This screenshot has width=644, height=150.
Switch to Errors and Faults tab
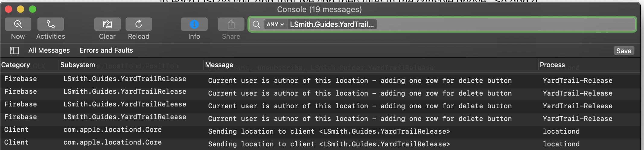click(106, 51)
